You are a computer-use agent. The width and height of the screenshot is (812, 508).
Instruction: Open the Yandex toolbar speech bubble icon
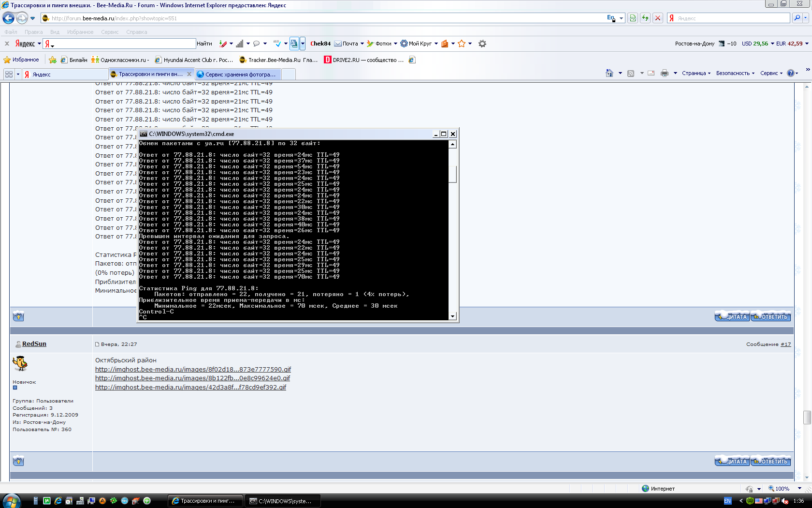click(256, 44)
